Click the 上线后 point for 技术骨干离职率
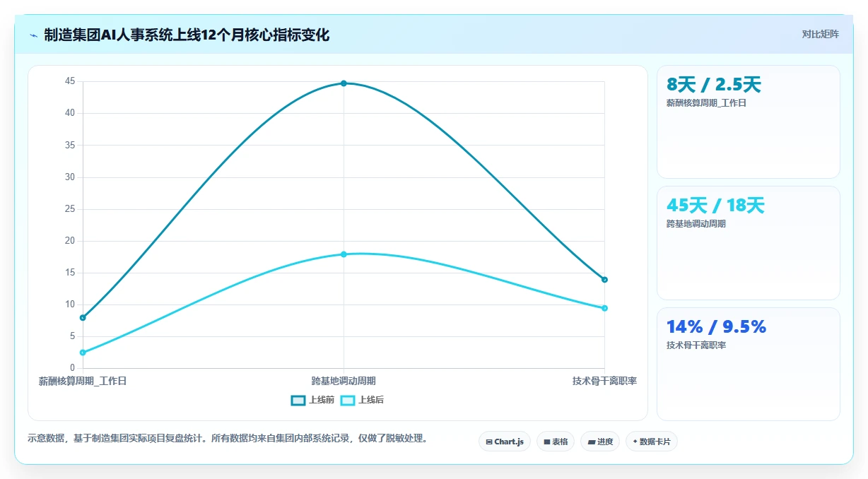 [x=604, y=308]
